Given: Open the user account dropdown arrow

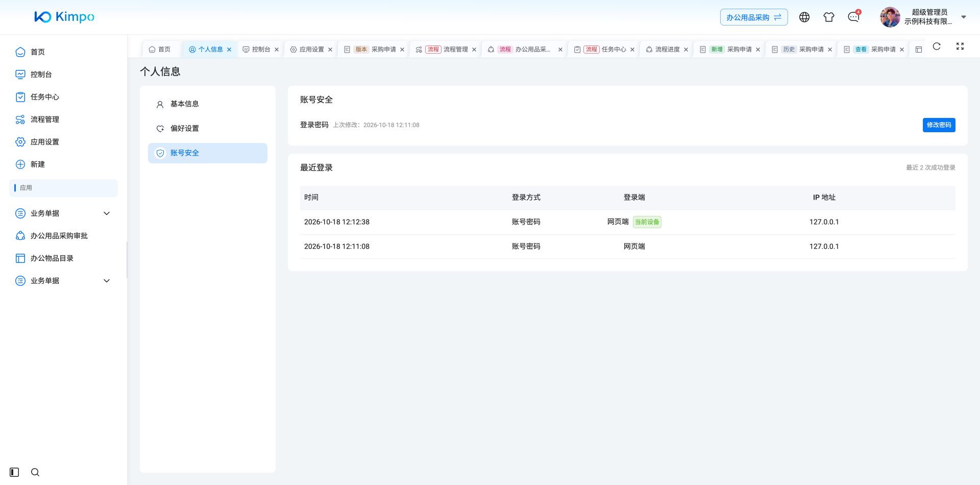Looking at the screenshot, I should click(x=964, y=17).
